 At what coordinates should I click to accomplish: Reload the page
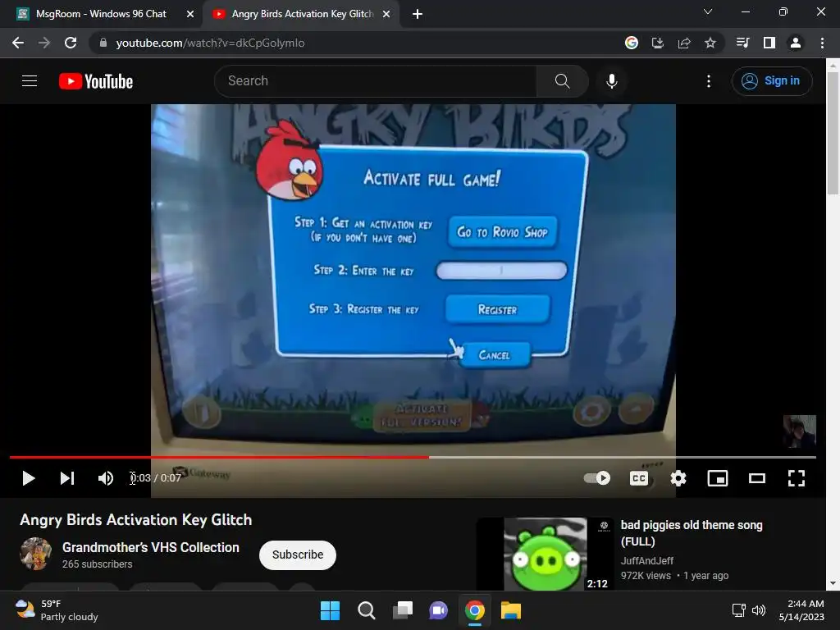71,43
